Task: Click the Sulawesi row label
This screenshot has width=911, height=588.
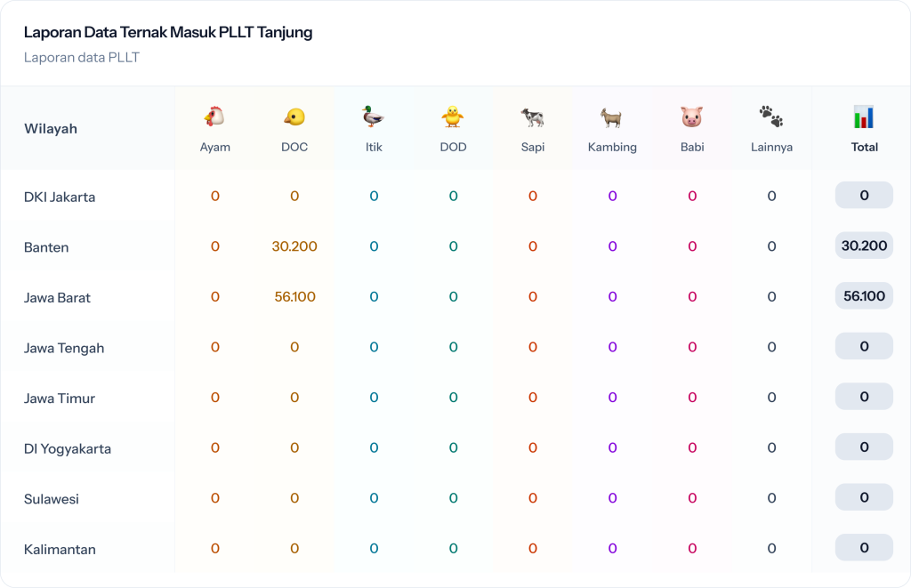Action: click(52, 499)
